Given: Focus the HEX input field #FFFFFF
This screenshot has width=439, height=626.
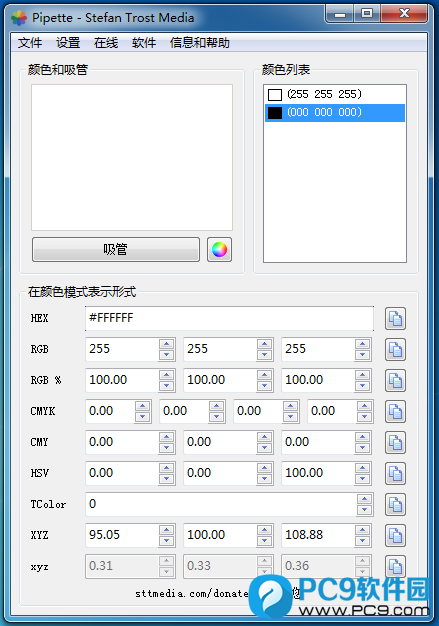Looking at the screenshot, I should point(229,318).
